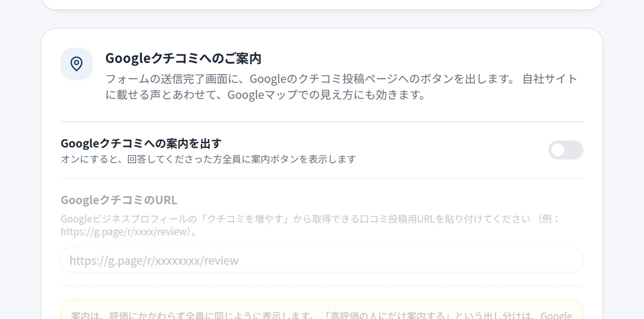Click the Googleクチコミへのご案内 heading
The height and width of the screenshot is (319, 644).
183,58
